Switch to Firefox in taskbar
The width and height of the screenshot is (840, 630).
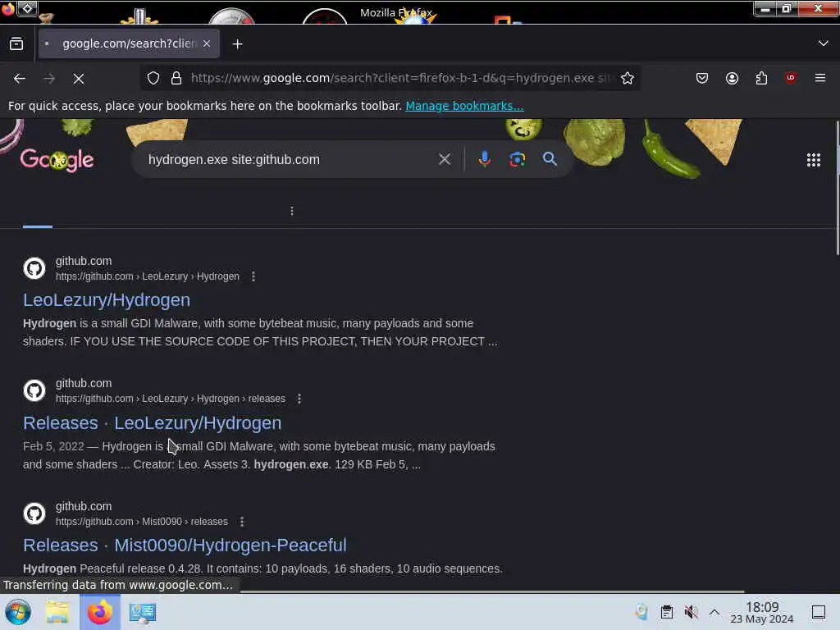pos(99,612)
